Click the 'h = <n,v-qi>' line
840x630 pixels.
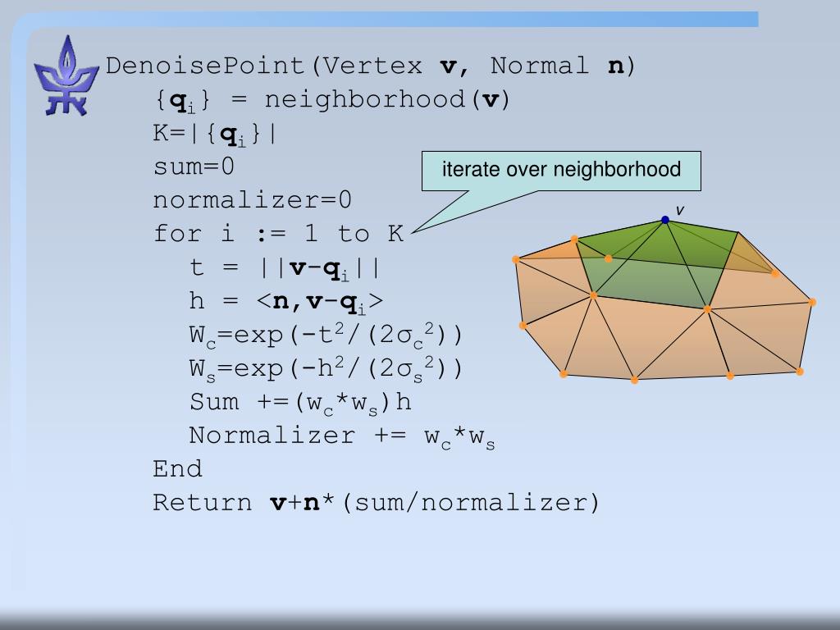point(286,302)
